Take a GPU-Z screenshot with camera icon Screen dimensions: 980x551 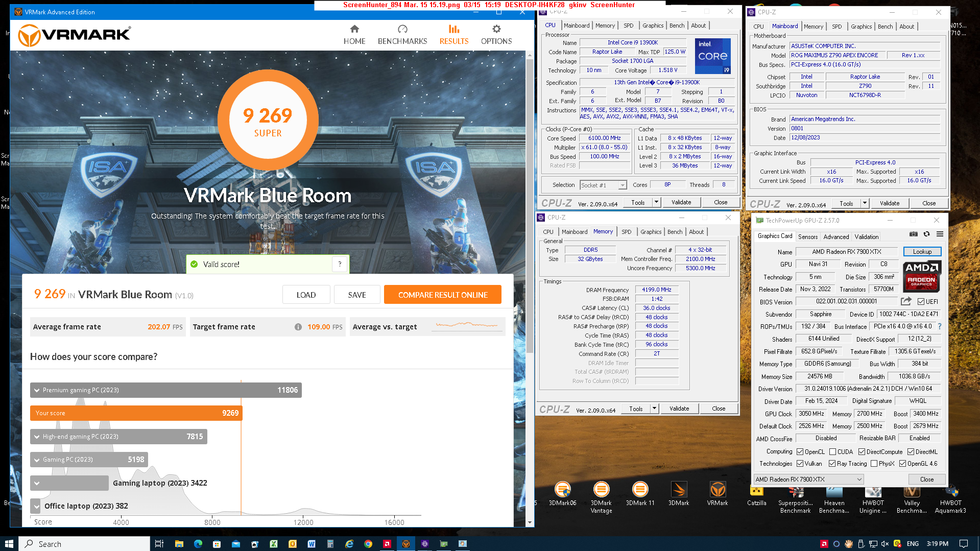[x=914, y=234]
